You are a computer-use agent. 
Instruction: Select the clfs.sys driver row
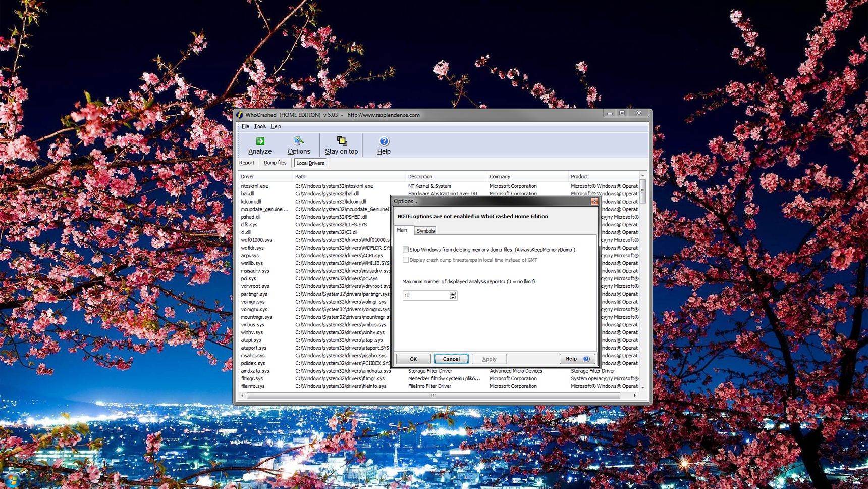click(314, 224)
